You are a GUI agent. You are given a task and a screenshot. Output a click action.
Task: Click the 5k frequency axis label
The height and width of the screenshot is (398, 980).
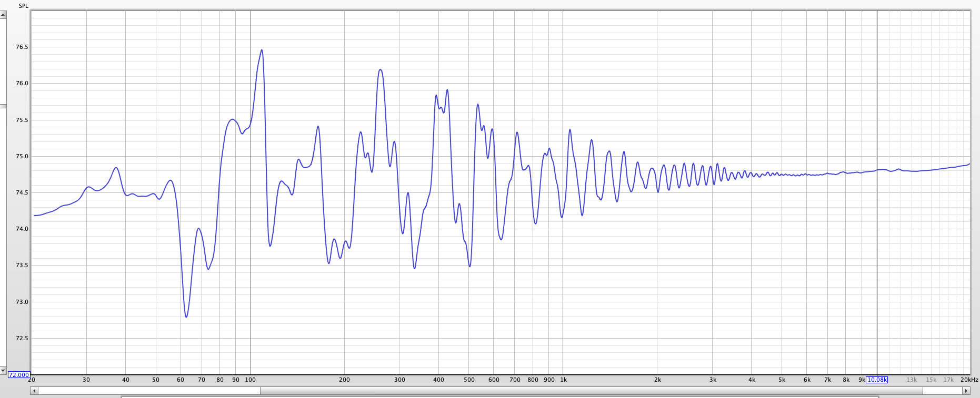782,380
